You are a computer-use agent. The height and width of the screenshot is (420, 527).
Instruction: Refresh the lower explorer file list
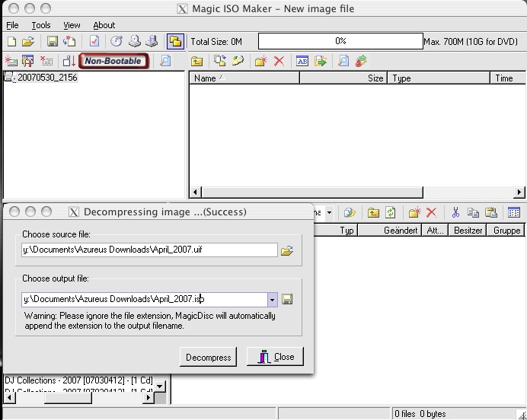tap(390, 212)
